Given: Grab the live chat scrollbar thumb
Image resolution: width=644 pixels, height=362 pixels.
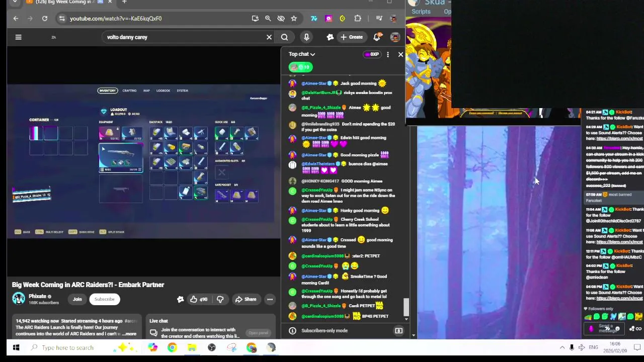Looking at the screenshot, I should tap(406, 307).
